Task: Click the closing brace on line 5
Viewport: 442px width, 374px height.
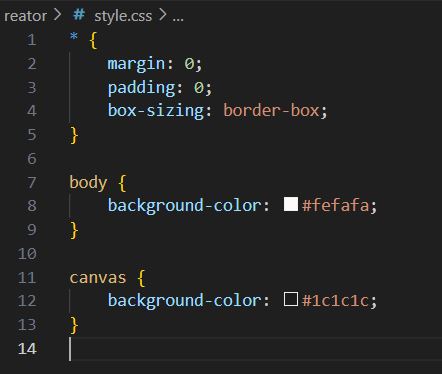Action: click(x=74, y=135)
